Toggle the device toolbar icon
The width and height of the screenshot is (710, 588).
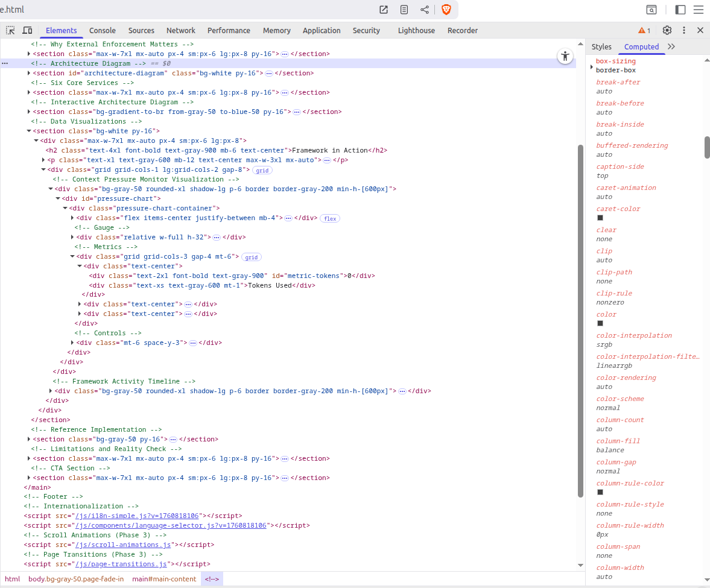pos(27,30)
